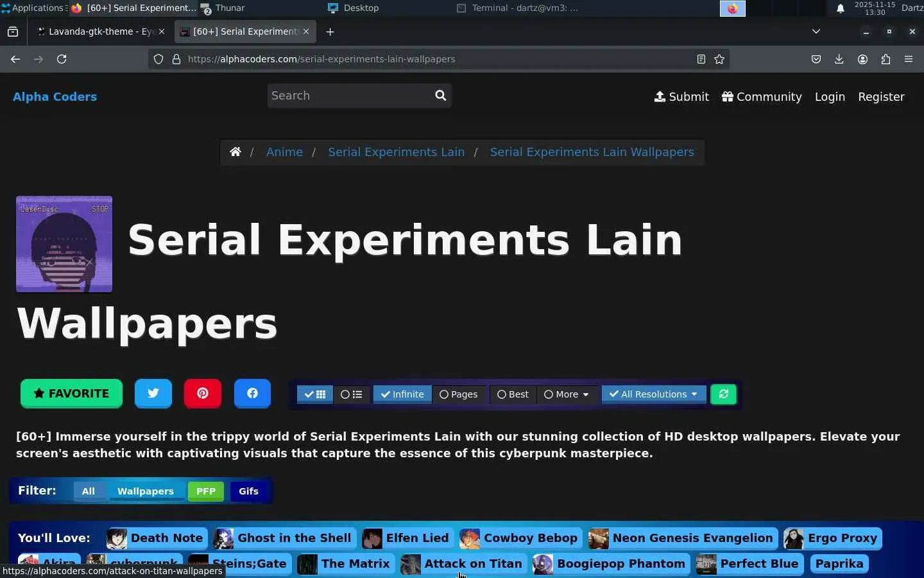Open the Serial Experiments Lain breadcrumb

(x=396, y=152)
